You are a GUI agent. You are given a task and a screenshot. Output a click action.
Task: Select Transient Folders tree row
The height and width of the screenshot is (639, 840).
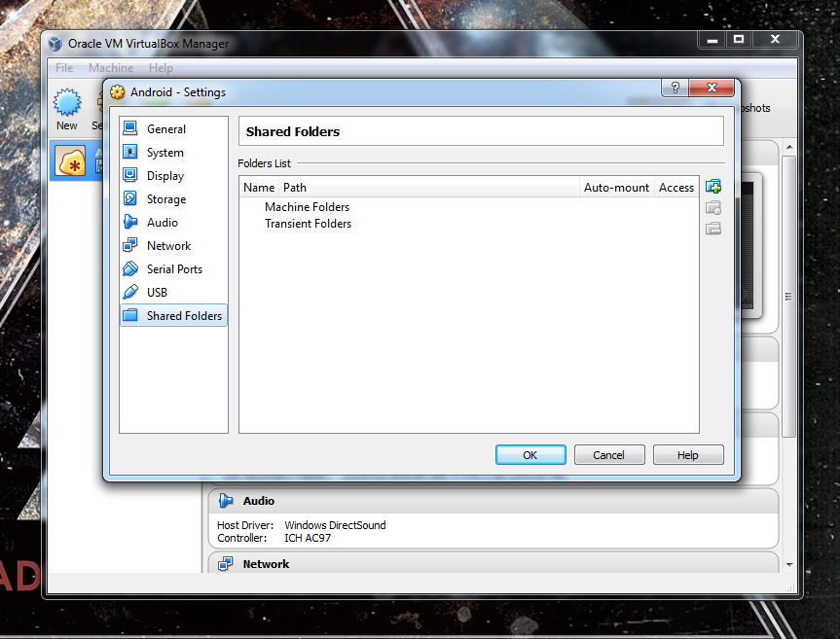(x=469, y=223)
